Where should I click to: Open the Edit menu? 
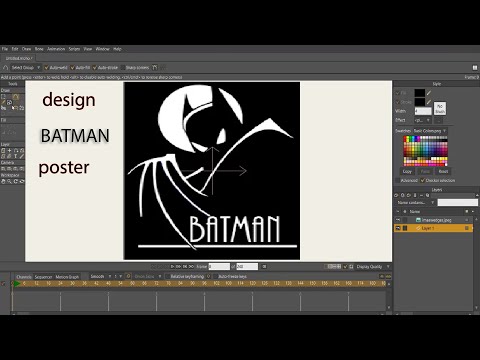pos(15,49)
